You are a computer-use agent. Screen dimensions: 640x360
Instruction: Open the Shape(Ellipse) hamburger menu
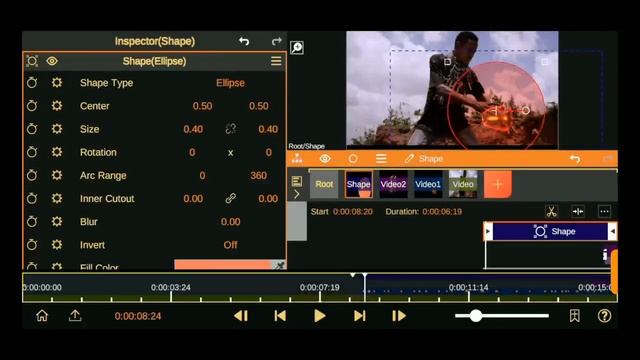pyautogui.click(x=276, y=61)
